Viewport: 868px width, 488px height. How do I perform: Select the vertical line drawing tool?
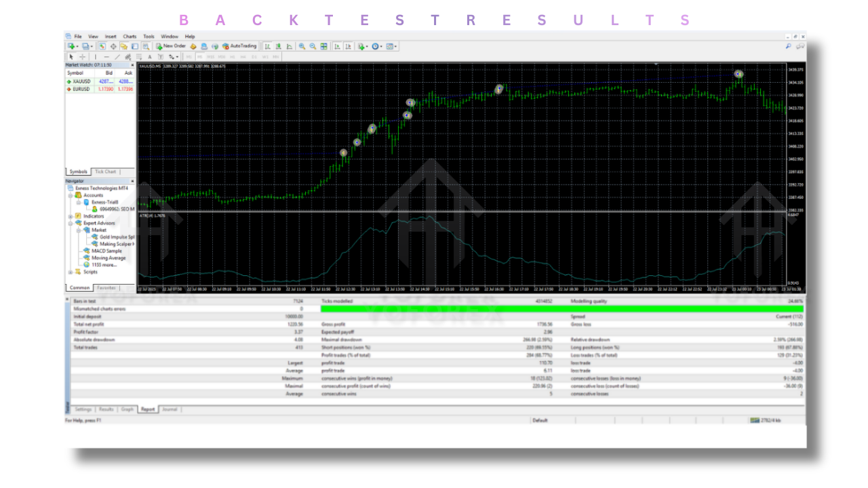coord(96,58)
